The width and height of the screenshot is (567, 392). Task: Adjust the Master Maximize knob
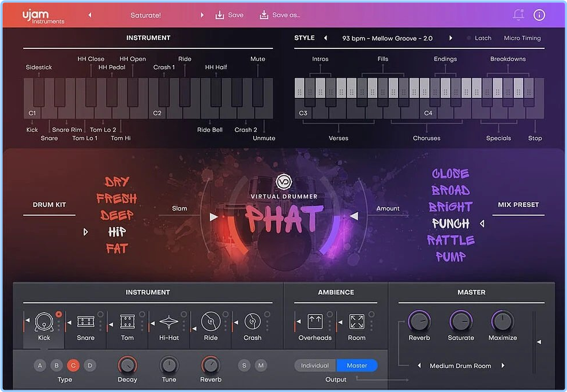502,321
